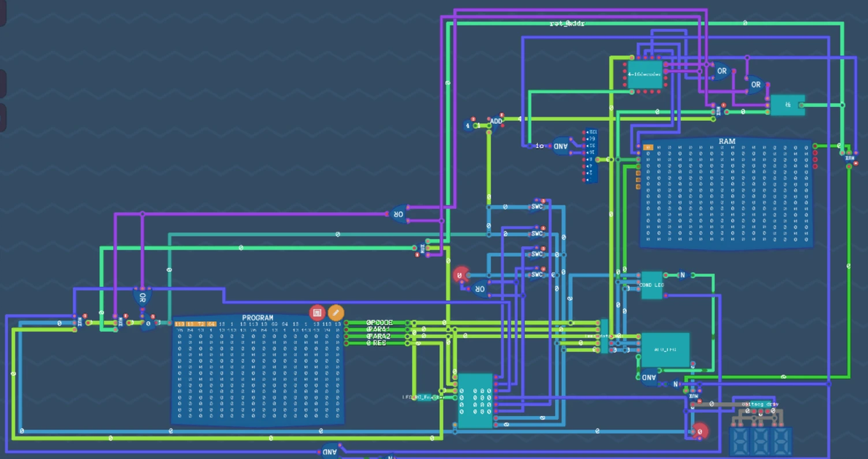This screenshot has height=459, width=868.
Task: Click the three-digit seven-segment display
Action: click(x=761, y=440)
